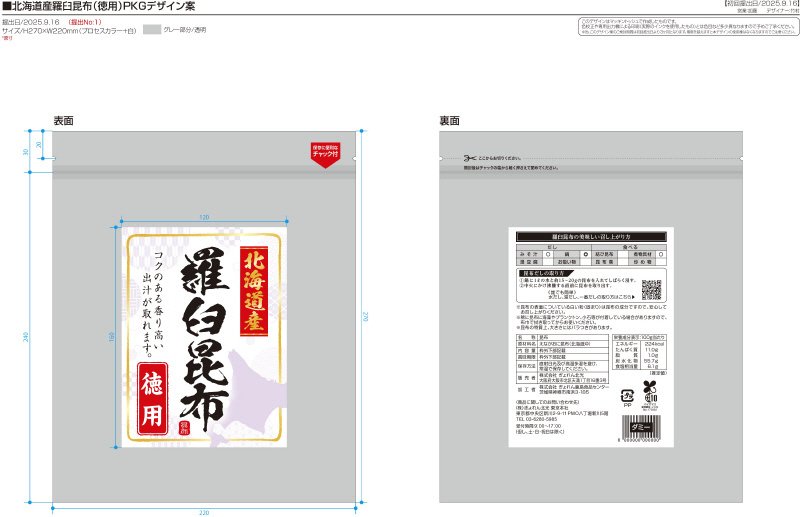
Task: Click the large 羅臼昆布 calligraphy title
Action: [x=205, y=339]
